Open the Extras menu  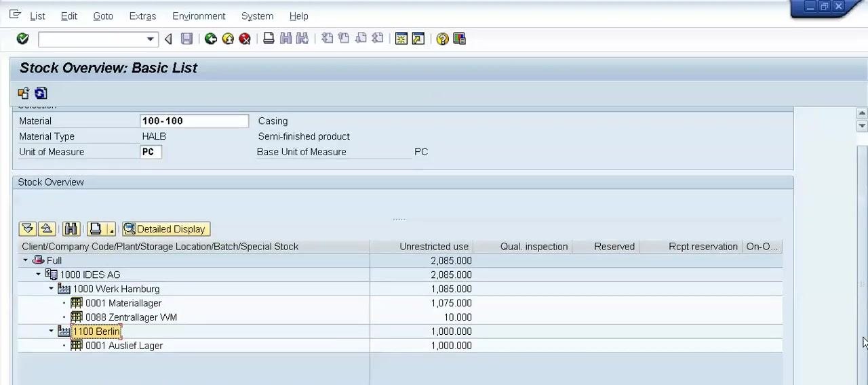142,16
